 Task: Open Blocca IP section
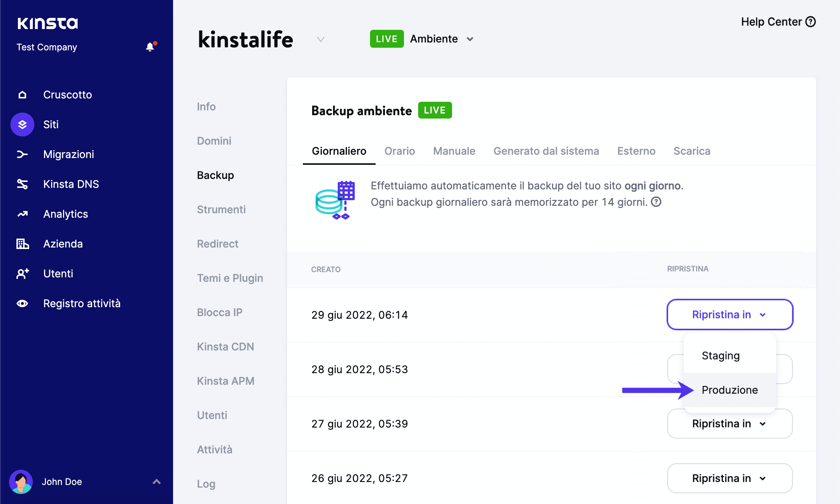pos(220,312)
